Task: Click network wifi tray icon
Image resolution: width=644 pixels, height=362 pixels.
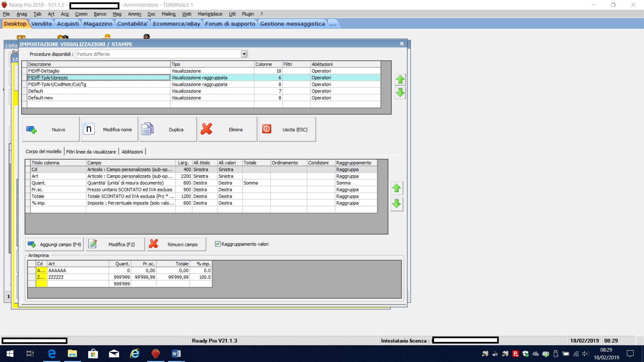Action: 576,354
